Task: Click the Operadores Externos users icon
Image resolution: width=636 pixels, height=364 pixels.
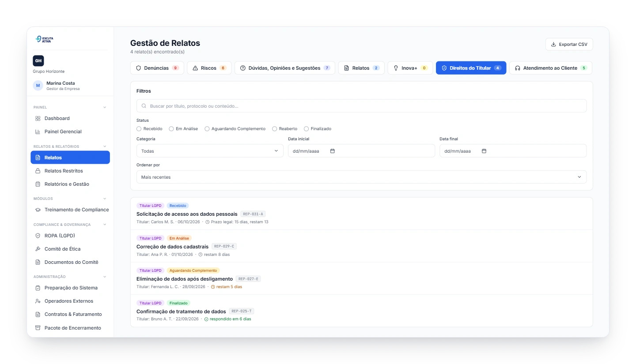Action: tap(38, 301)
